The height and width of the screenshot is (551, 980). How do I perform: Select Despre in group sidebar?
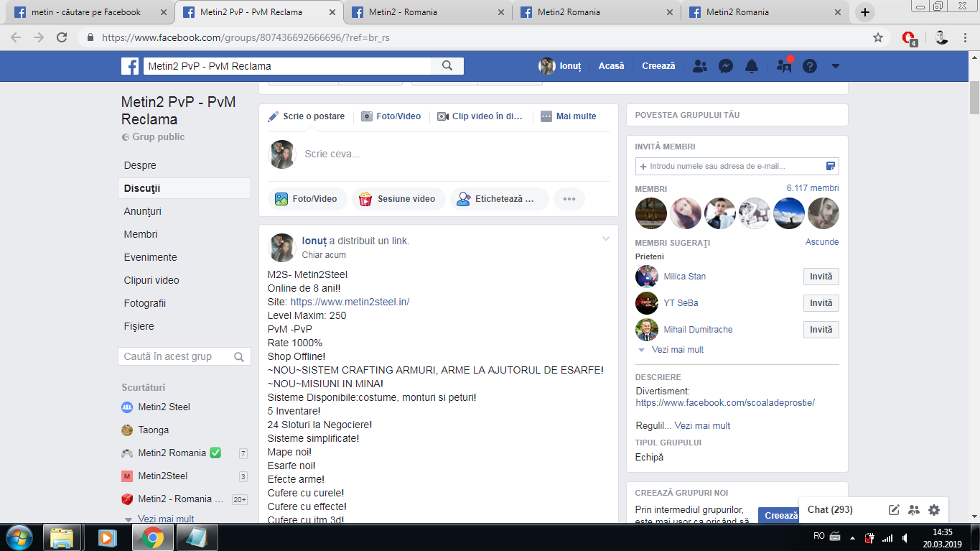[140, 165]
